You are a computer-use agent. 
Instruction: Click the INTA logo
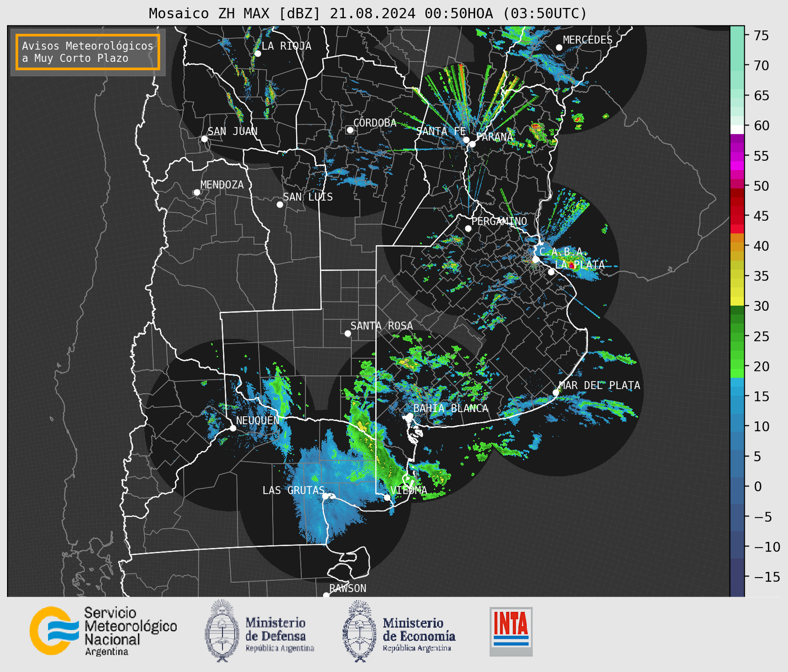pos(511,631)
